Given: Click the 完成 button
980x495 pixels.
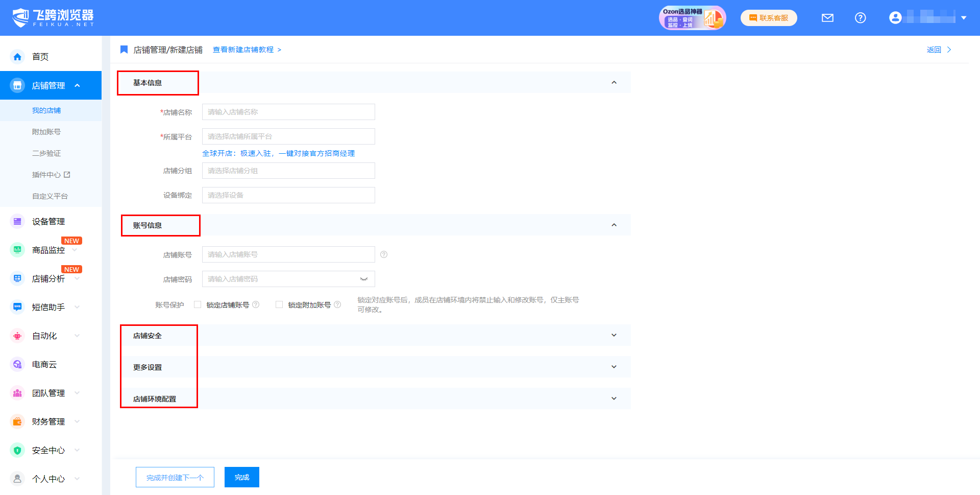Looking at the screenshot, I should [x=242, y=477].
